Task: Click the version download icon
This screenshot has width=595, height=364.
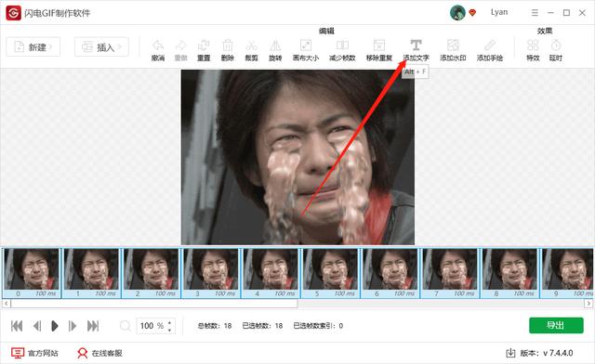Action: pos(510,353)
